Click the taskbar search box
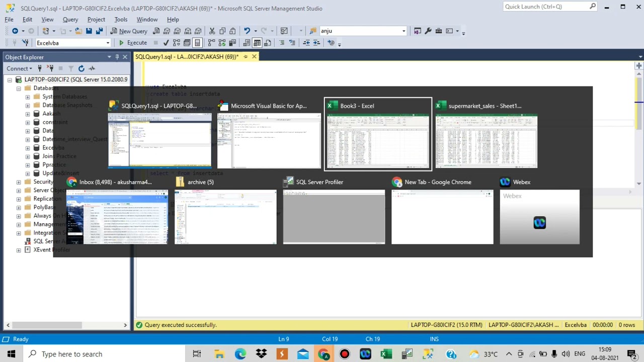Screen dimensions: 644x362 [x=104, y=354]
